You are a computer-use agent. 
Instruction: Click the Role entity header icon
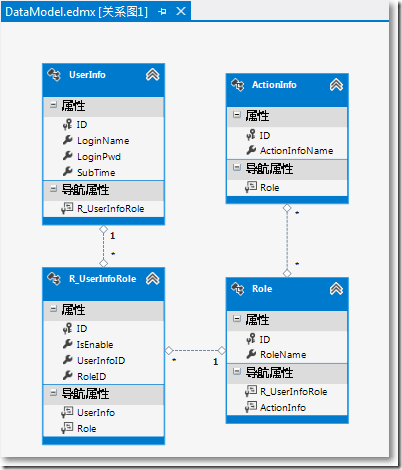pos(238,289)
